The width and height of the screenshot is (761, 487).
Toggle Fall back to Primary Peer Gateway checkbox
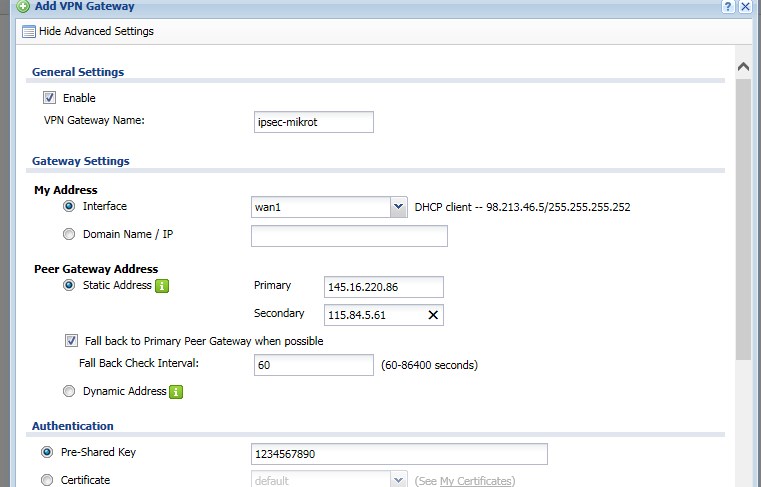[x=71, y=340]
